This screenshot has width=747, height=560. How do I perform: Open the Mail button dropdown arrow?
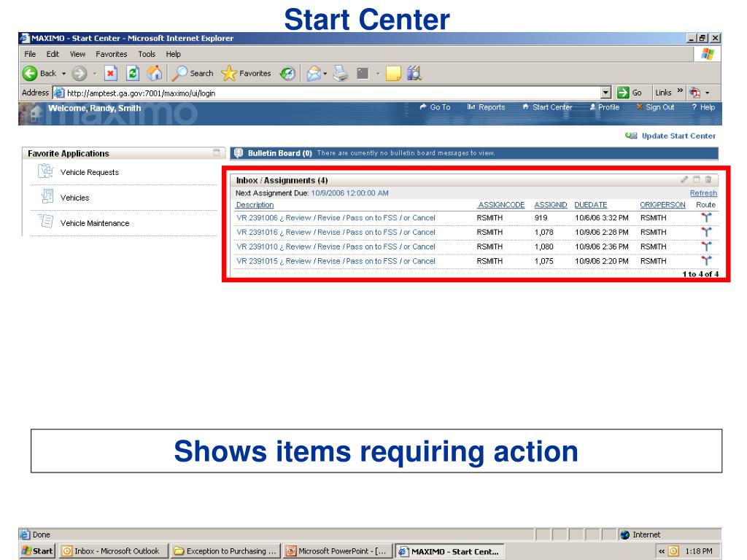(325, 74)
